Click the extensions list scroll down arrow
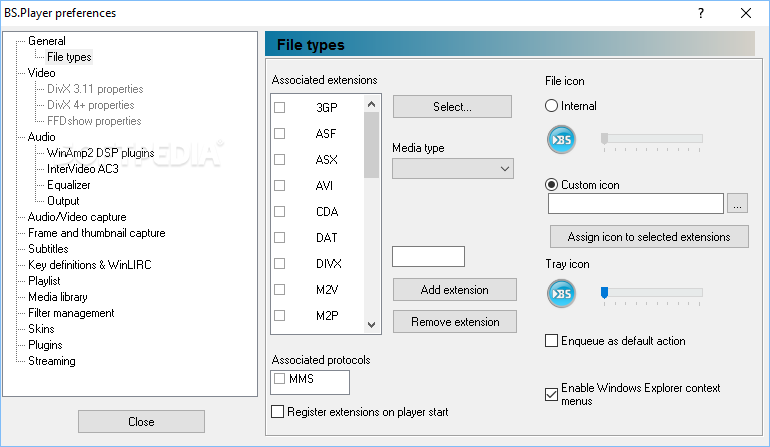770x447 pixels. pyautogui.click(x=371, y=325)
